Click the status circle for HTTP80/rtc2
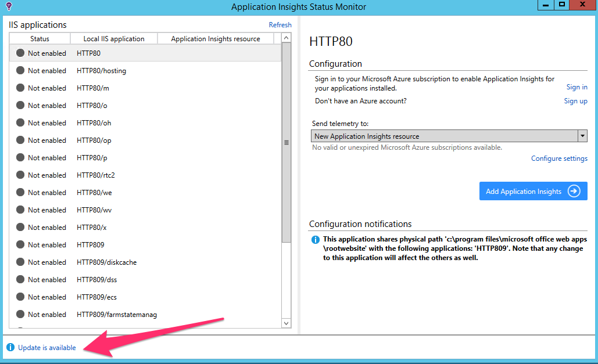 point(20,175)
